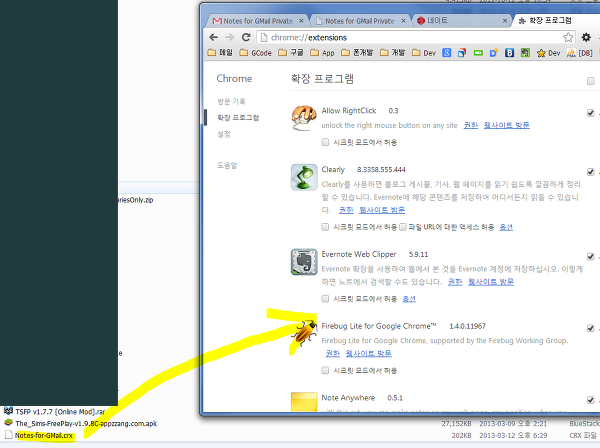Viewport: 600px width, 448px height.
Task: View permissions link for Evernote Web Clipper
Action: 455,282
